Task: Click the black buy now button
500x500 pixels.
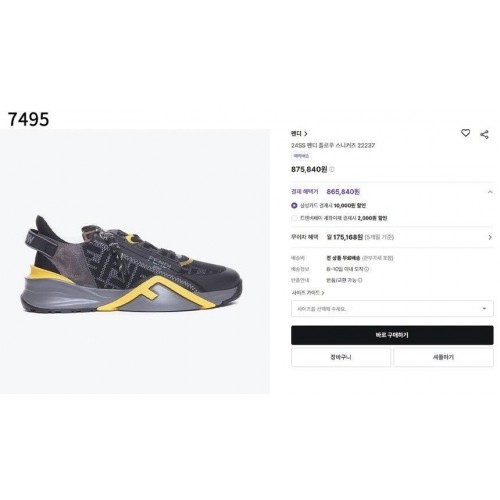Action: pos(392,335)
